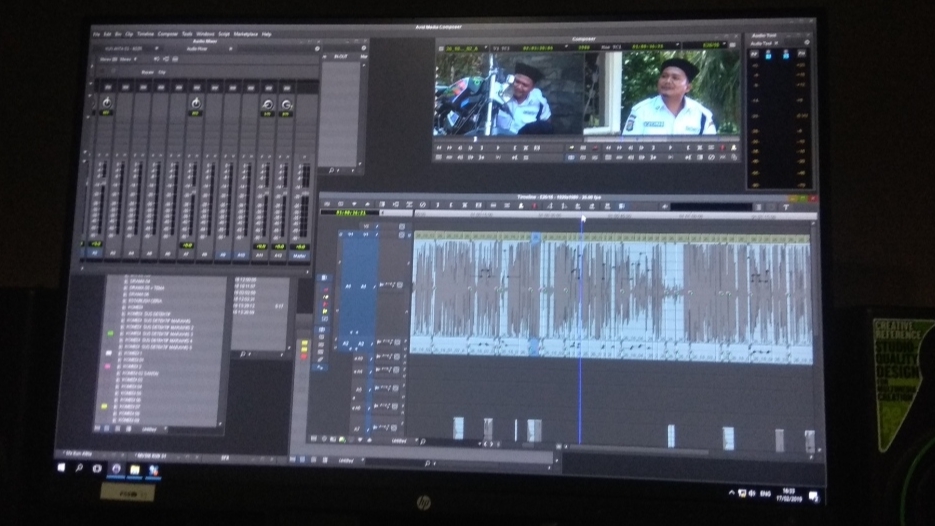Open sequence name dropdown in Audio Mixer

pos(157,48)
